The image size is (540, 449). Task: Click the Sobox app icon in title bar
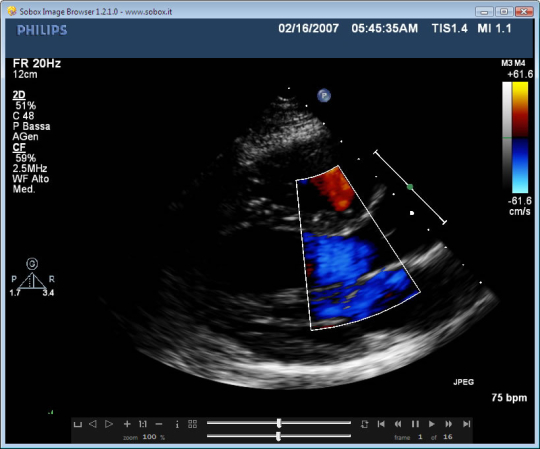(12, 11)
